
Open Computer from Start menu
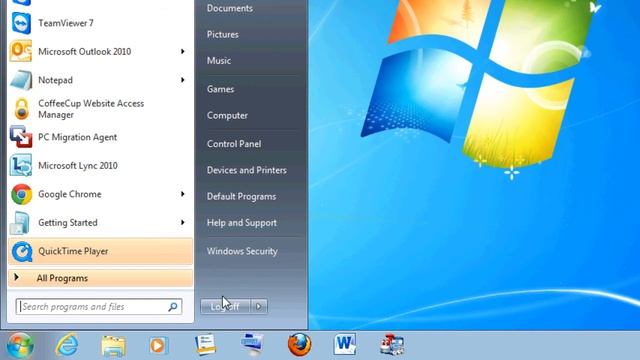[x=227, y=116]
